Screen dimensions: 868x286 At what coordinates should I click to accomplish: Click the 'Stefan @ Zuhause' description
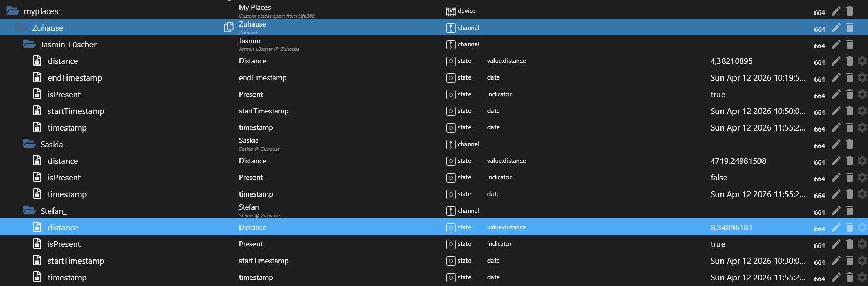tap(259, 216)
